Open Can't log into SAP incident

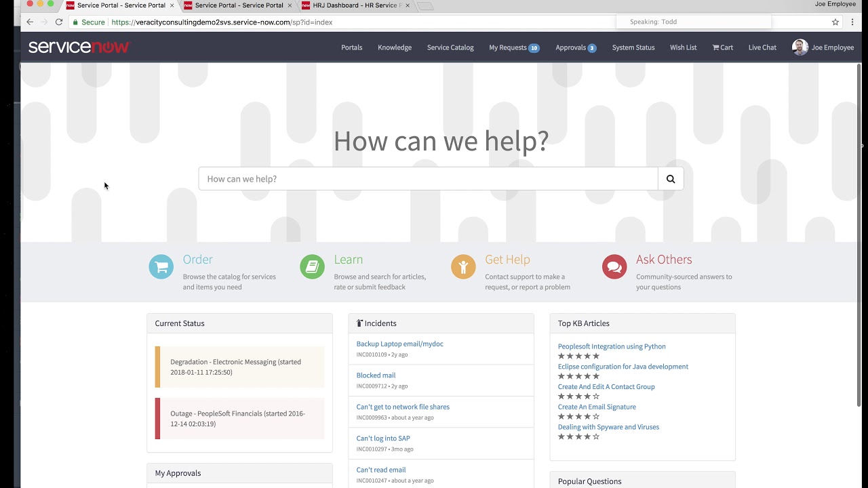coord(383,438)
